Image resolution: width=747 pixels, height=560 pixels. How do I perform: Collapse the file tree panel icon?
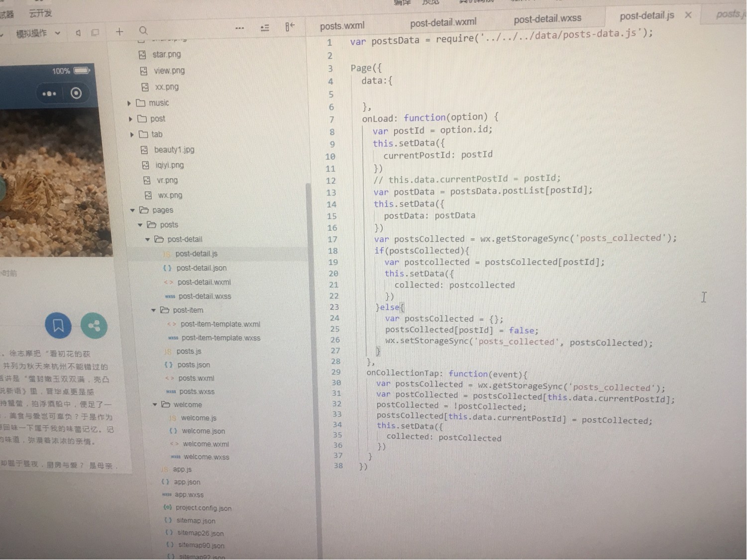(290, 26)
